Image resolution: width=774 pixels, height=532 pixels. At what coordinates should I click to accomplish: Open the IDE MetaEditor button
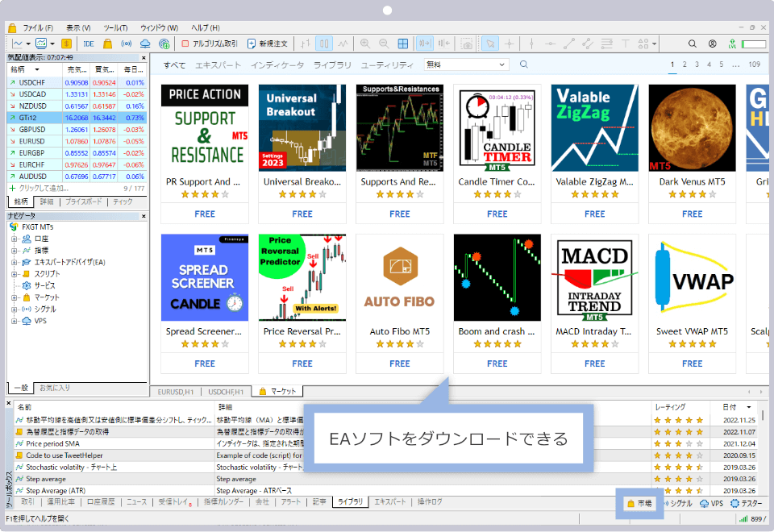pos(89,44)
